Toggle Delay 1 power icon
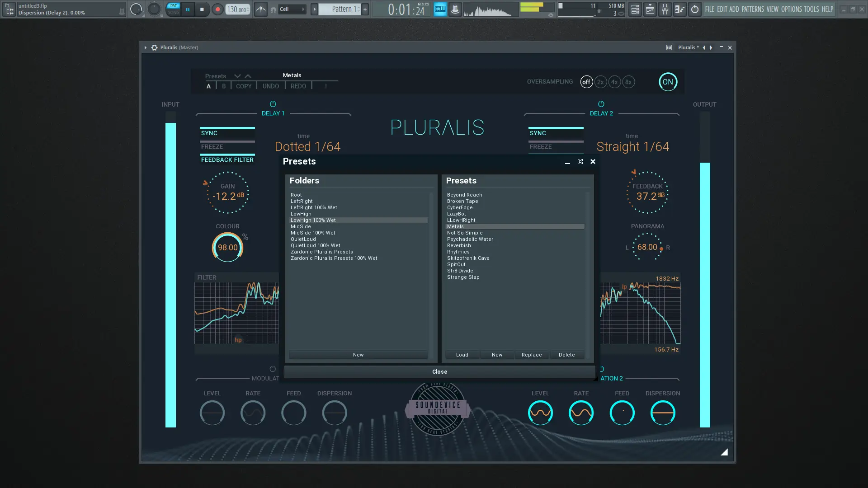This screenshot has width=868, height=488. click(273, 104)
